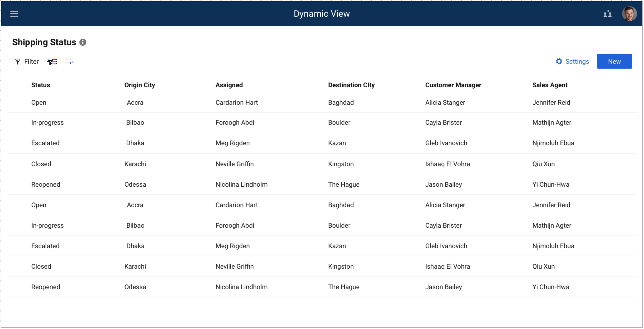Click the user profile avatar

click(x=629, y=14)
